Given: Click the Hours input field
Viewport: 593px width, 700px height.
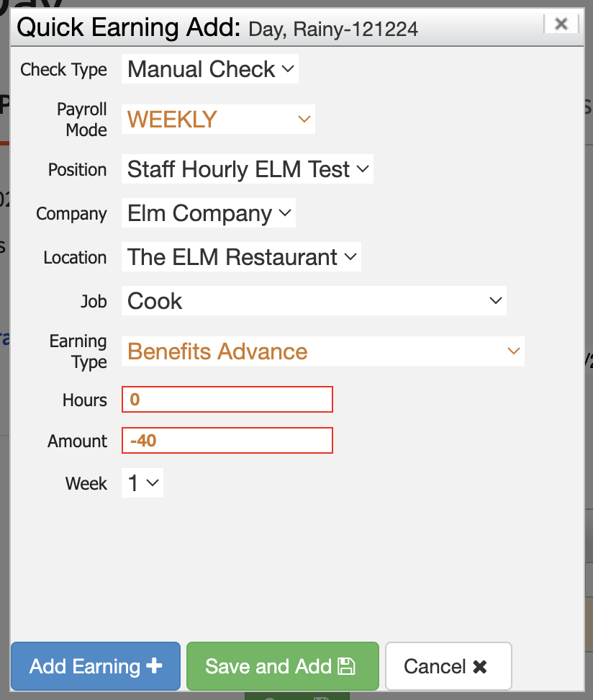Looking at the screenshot, I should point(227,400).
